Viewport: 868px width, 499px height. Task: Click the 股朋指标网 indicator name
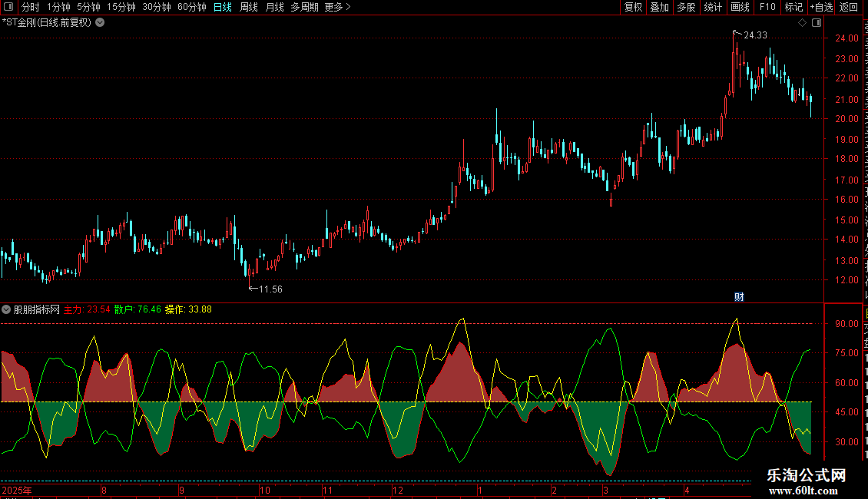[37, 310]
